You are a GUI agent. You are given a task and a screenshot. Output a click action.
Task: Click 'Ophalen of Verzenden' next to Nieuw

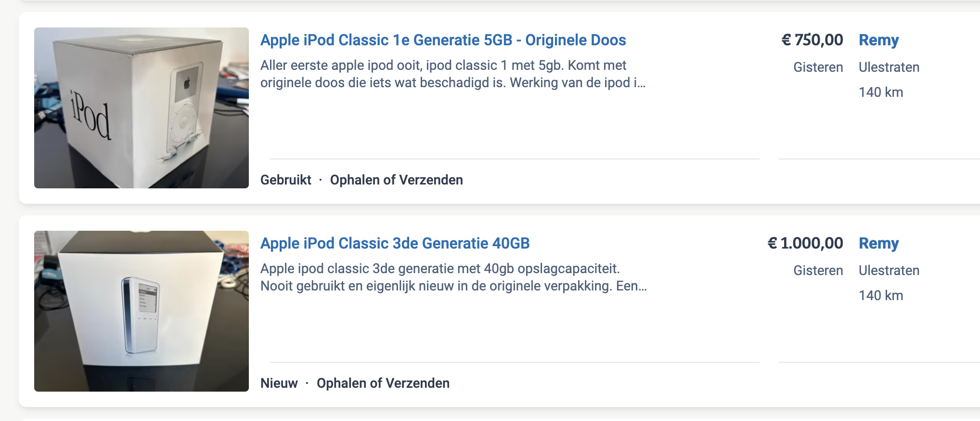point(383,383)
